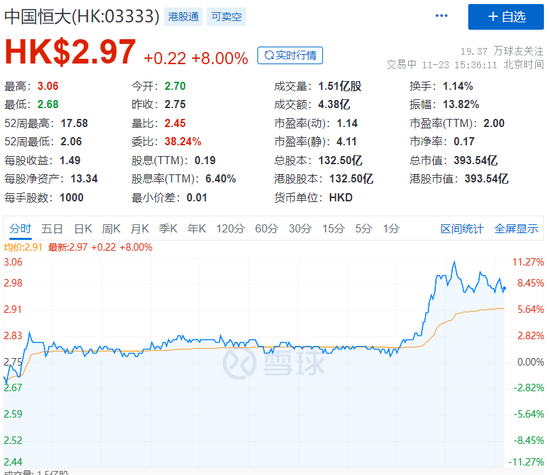Switch to the 年K chart tab

[x=196, y=229]
